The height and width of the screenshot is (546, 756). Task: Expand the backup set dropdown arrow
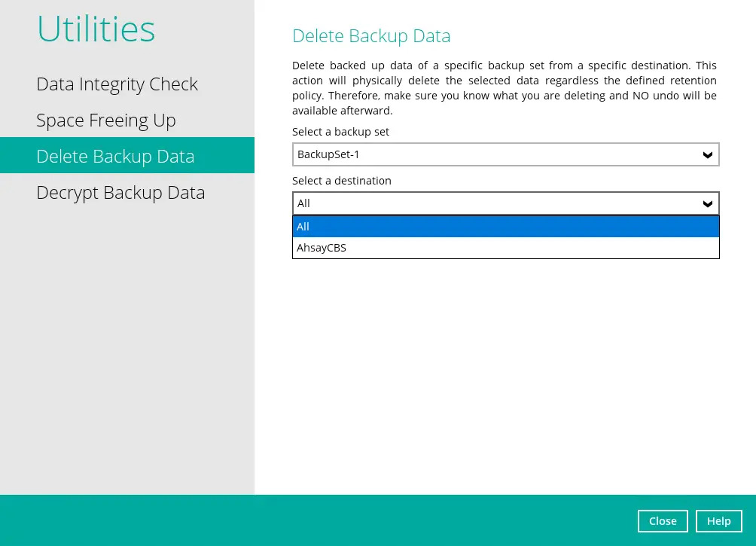point(707,155)
